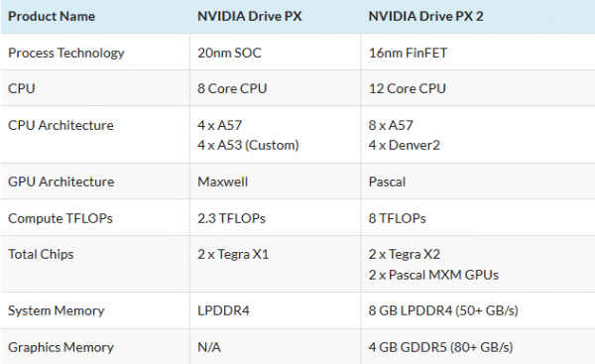The image size is (595, 364).
Task: Click the 8 TFLOPs value
Action: tap(398, 218)
